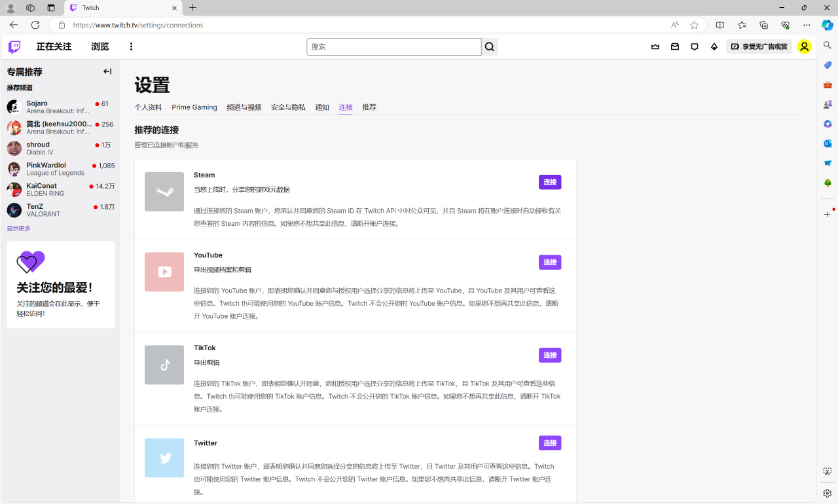Screen dimensions: 838x504
Task: Open shroud channel avatar
Action: coord(14,148)
